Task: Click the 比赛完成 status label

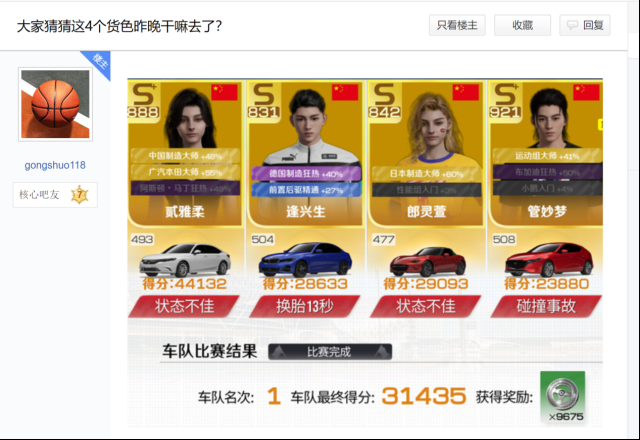Action: [330, 352]
